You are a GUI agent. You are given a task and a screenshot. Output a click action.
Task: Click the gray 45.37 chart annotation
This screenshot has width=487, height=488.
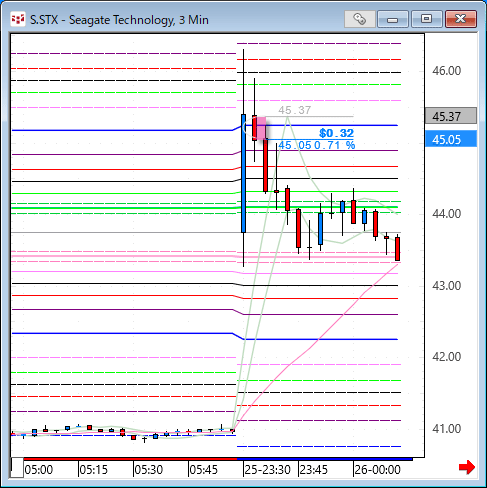pyautogui.click(x=295, y=110)
